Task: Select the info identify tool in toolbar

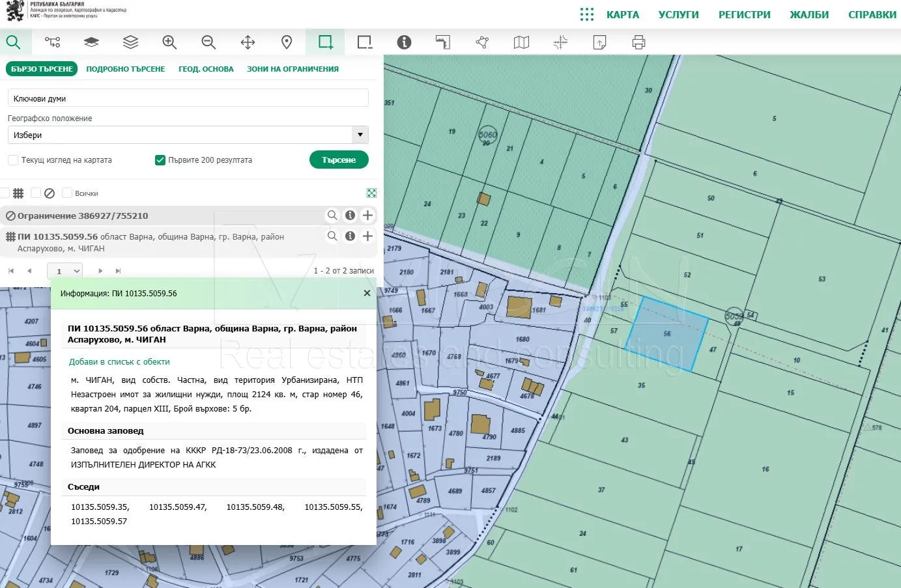Action: click(x=404, y=42)
